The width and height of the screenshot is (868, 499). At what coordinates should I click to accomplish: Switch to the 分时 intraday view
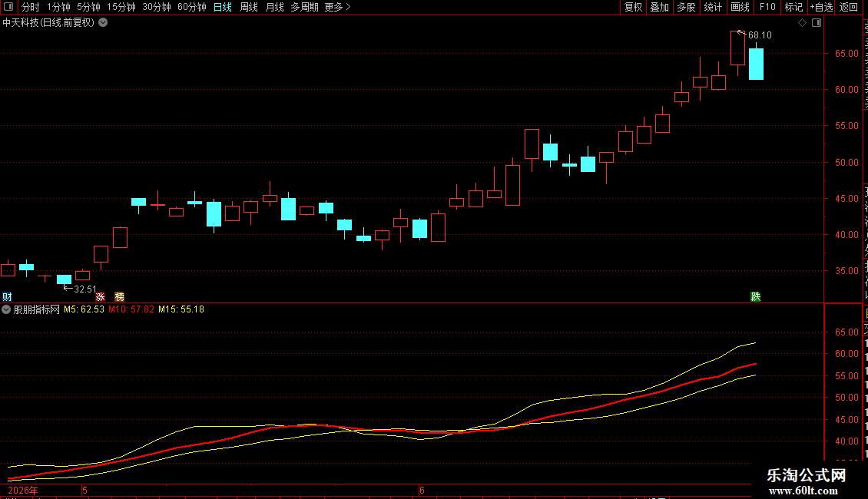click(x=31, y=7)
